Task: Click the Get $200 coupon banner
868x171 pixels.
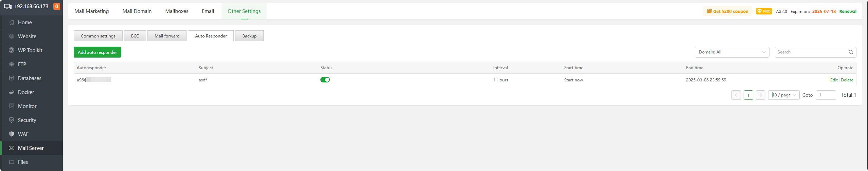Action: click(727, 12)
